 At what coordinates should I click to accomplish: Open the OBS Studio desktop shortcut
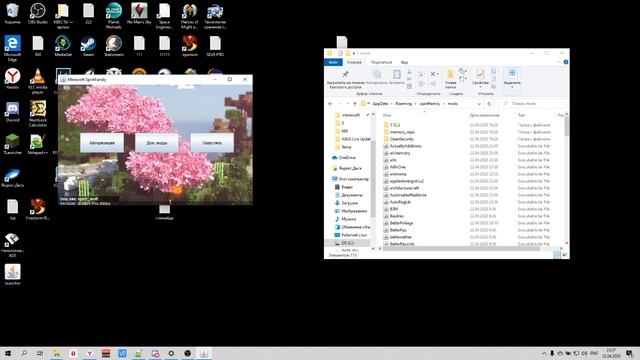38,13
